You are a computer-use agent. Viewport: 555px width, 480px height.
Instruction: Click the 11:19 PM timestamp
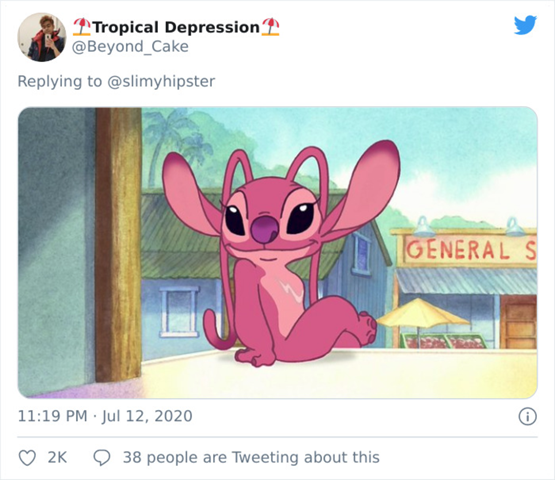[x=52, y=416]
